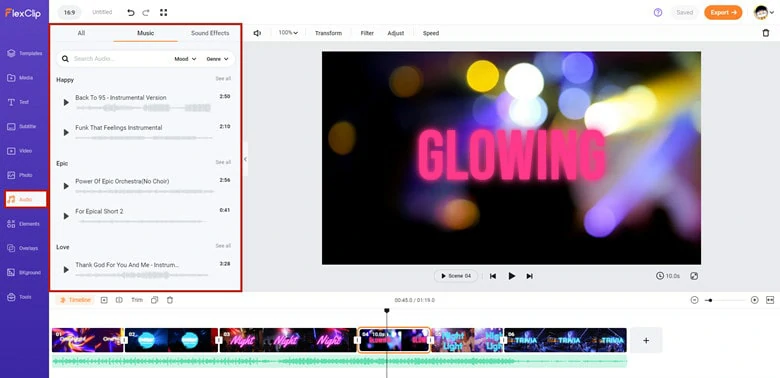The width and height of the screenshot is (780, 378).
Task: Click the Trim button in the timeline toolbar
Action: 137,300
